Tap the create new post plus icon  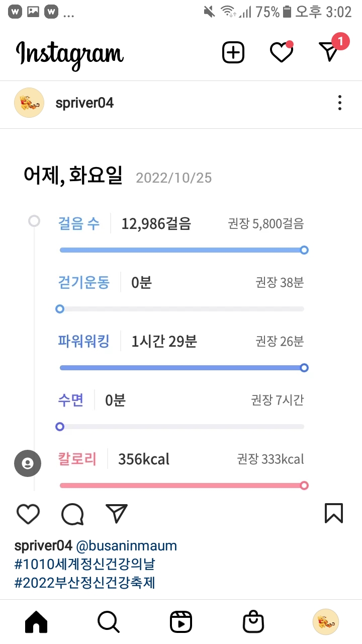coord(233,52)
